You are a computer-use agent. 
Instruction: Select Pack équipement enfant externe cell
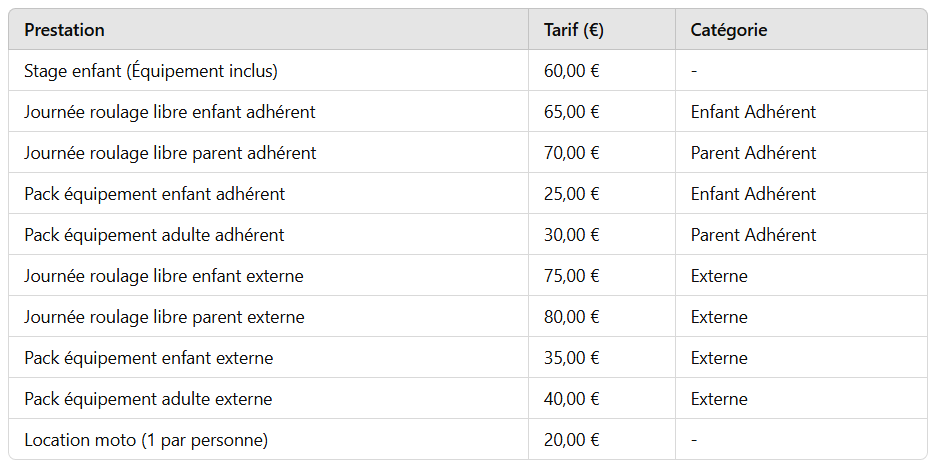[149, 358]
